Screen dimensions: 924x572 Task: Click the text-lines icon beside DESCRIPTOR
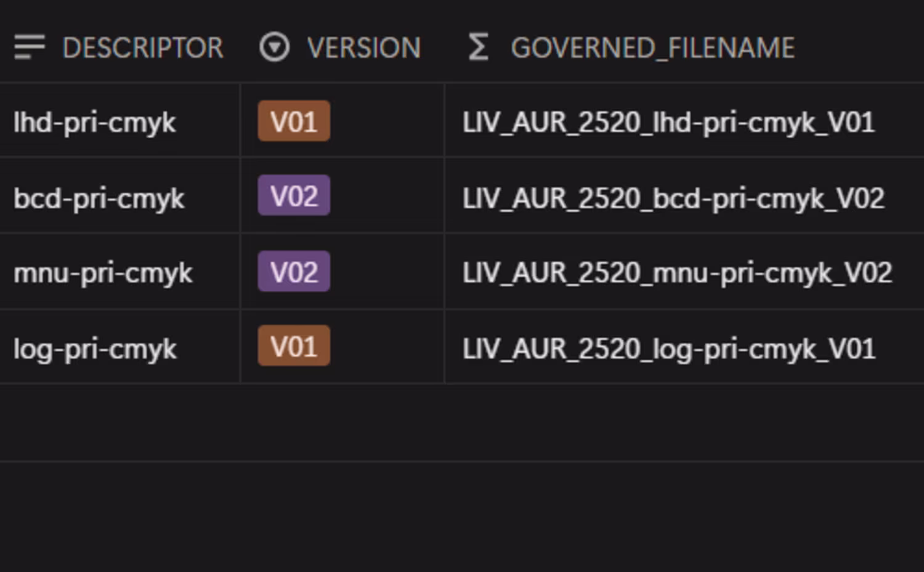[30, 47]
